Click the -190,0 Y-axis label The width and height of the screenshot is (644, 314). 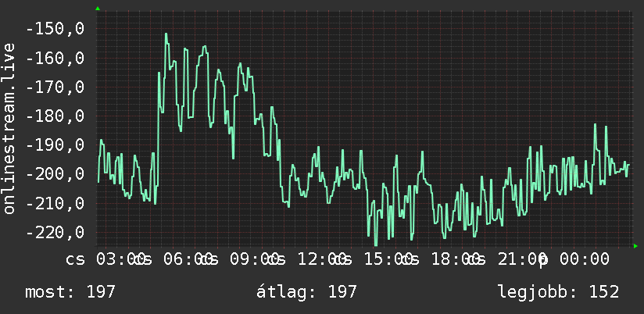[x=55, y=145]
